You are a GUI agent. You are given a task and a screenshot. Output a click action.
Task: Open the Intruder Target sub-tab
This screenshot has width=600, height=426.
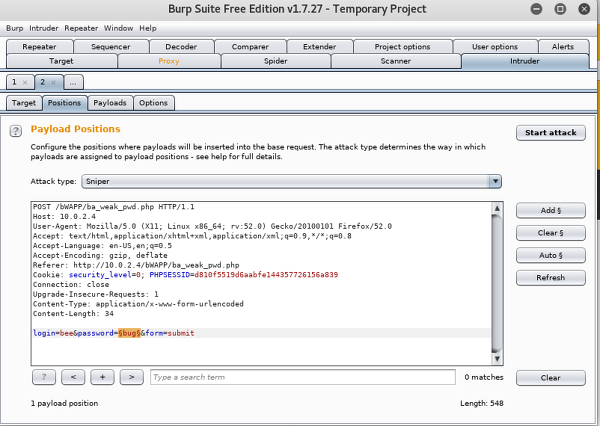(x=24, y=103)
